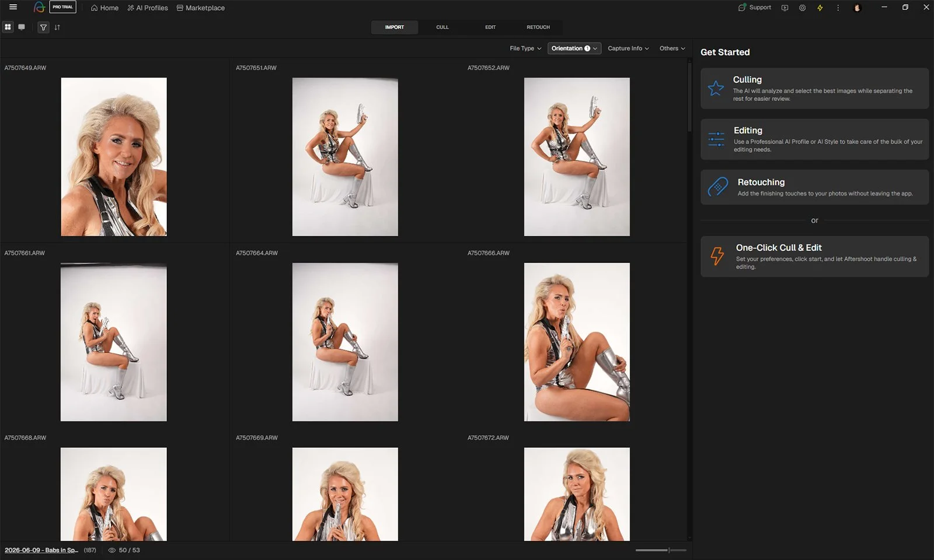This screenshot has height=560, width=934.
Task: Click the A7507666.ARW filename label
Action: pos(489,253)
